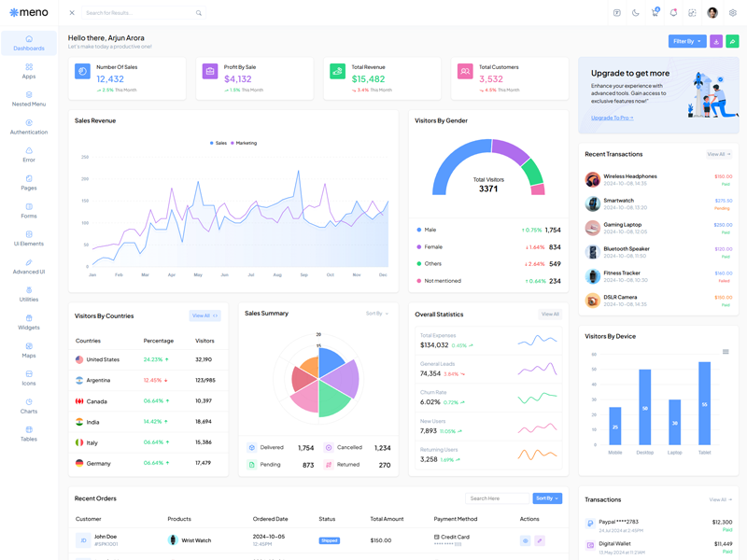
Task: Open the settings gear in the header
Action: tap(733, 13)
